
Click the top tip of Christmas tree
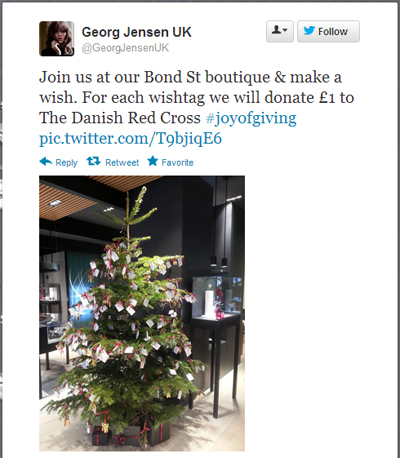[144, 189]
